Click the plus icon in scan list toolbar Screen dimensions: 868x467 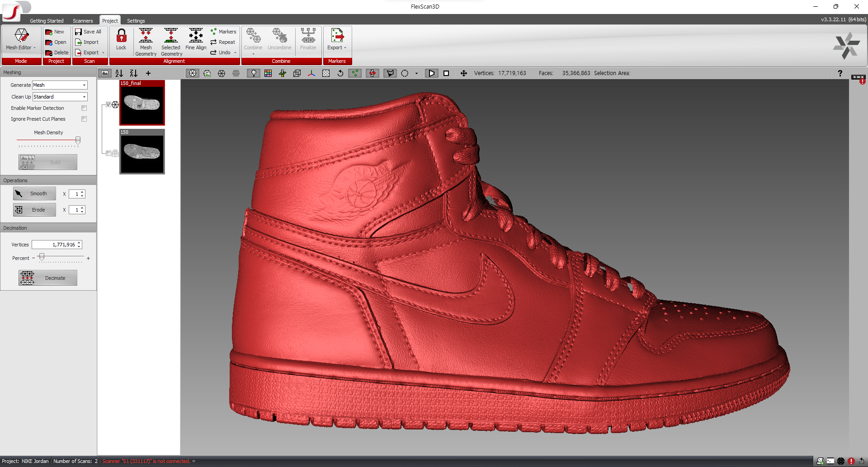[148, 73]
